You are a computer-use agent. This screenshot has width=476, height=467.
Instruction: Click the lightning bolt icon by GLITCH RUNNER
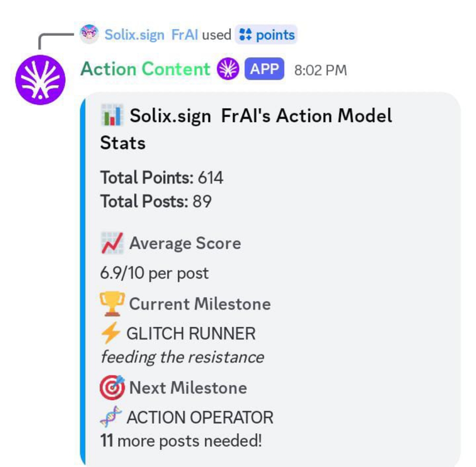click(111, 333)
